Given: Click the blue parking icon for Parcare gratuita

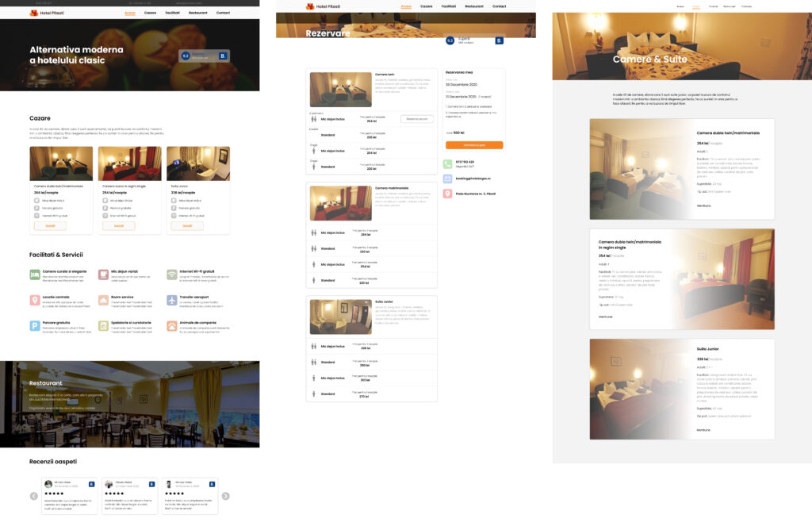Looking at the screenshot, I should coord(35,325).
